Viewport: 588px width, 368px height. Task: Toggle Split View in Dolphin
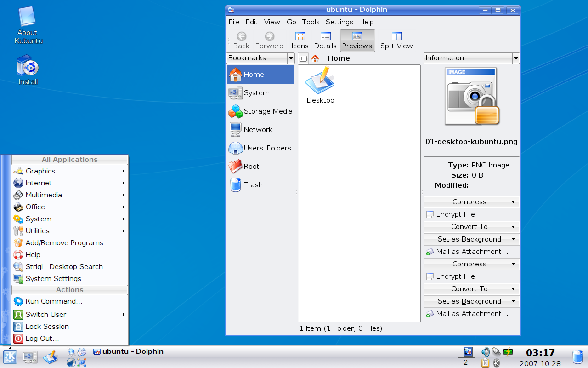[396, 40]
